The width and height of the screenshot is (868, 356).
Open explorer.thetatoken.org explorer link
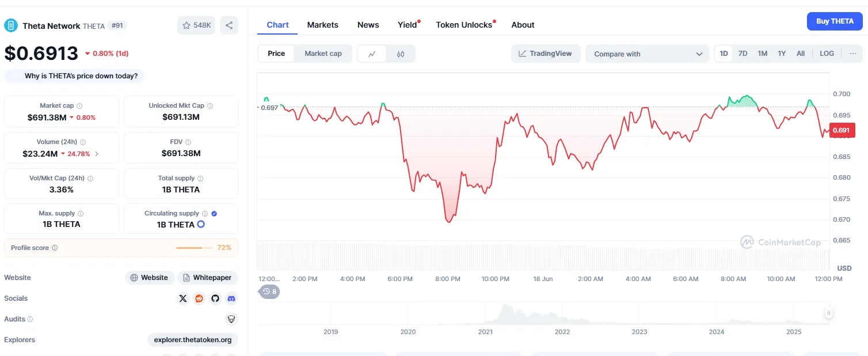click(x=193, y=340)
